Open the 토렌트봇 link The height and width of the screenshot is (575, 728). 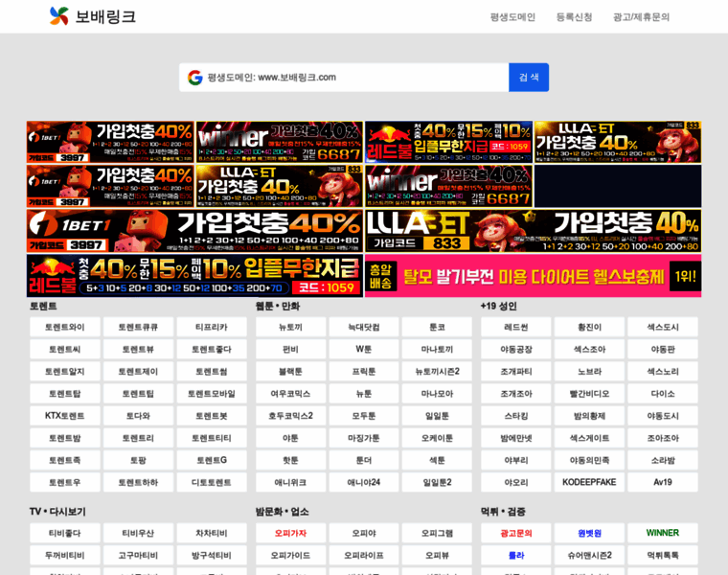pyautogui.click(x=212, y=416)
